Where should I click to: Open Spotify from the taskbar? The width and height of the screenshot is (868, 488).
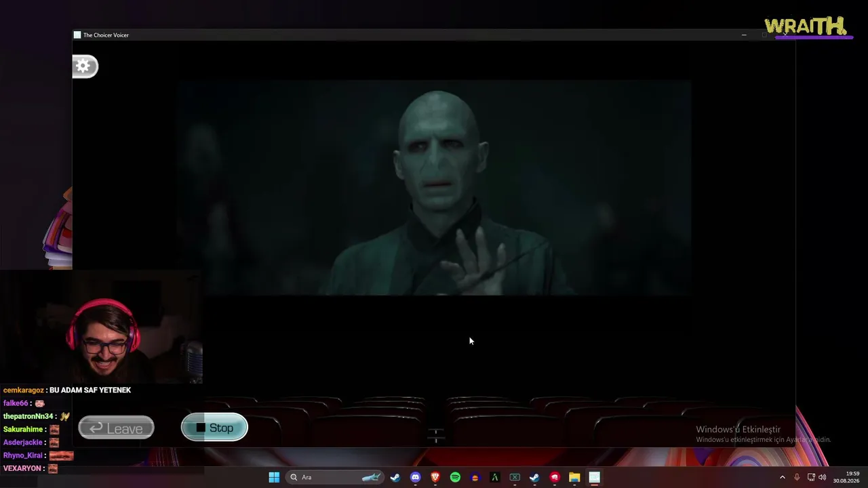point(455,477)
